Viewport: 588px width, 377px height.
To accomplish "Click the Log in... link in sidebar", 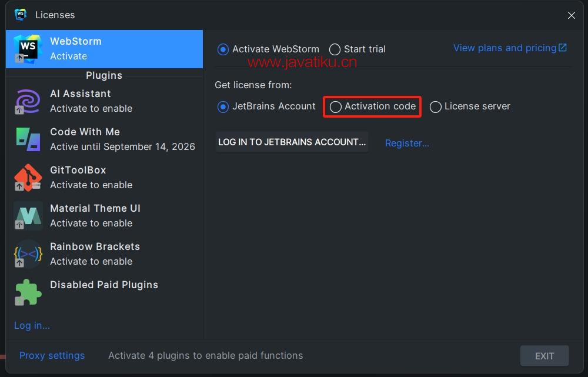I will pyautogui.click(x=32, y=325).
